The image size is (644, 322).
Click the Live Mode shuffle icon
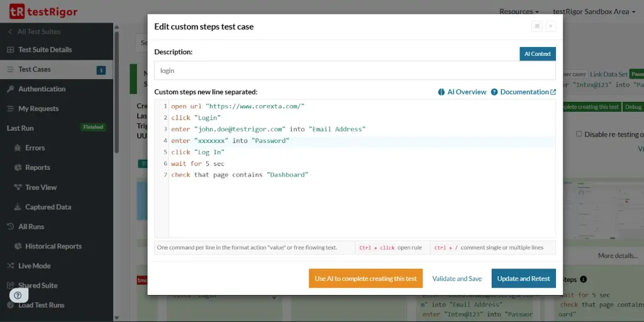tap(11, 266)
